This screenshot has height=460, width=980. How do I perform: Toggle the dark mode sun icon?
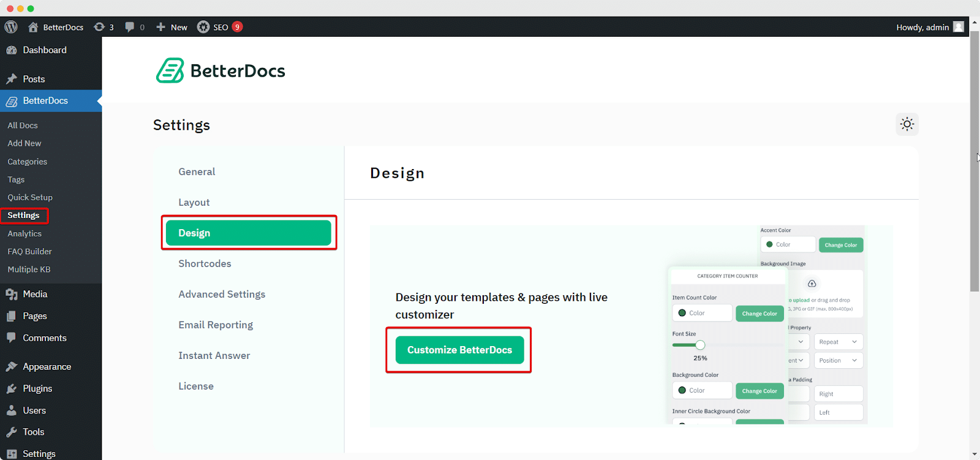pos(907,124)
